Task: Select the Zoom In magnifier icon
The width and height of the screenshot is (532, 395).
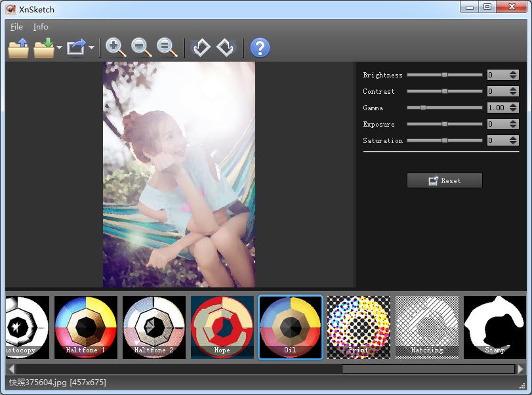Action: (x=113, y=47)
